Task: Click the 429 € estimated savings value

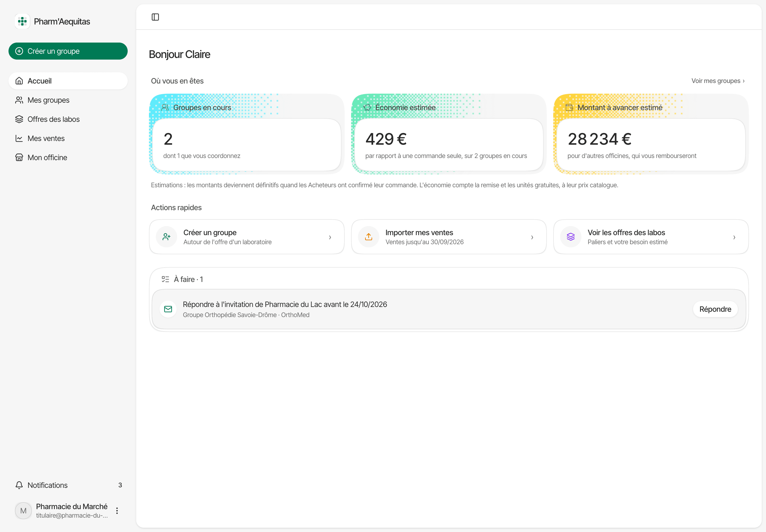Action: (386, 139)
